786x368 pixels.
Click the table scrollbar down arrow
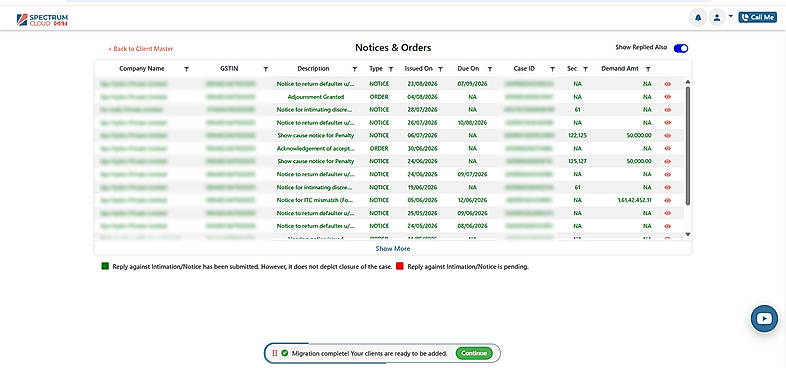[x=688, y=234]
